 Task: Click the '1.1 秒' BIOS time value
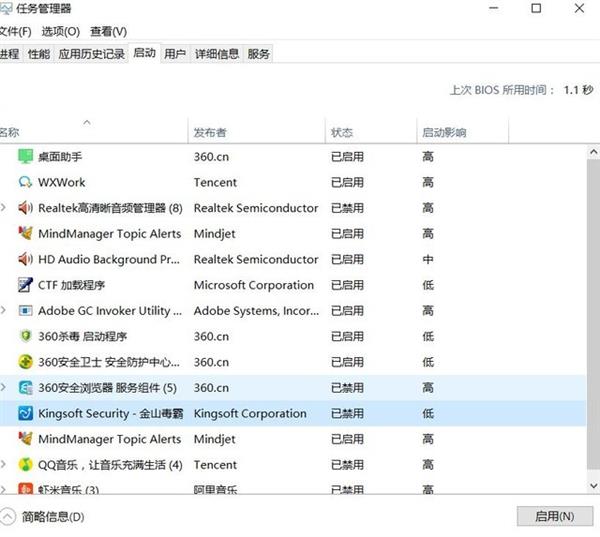tap(578, 90)
